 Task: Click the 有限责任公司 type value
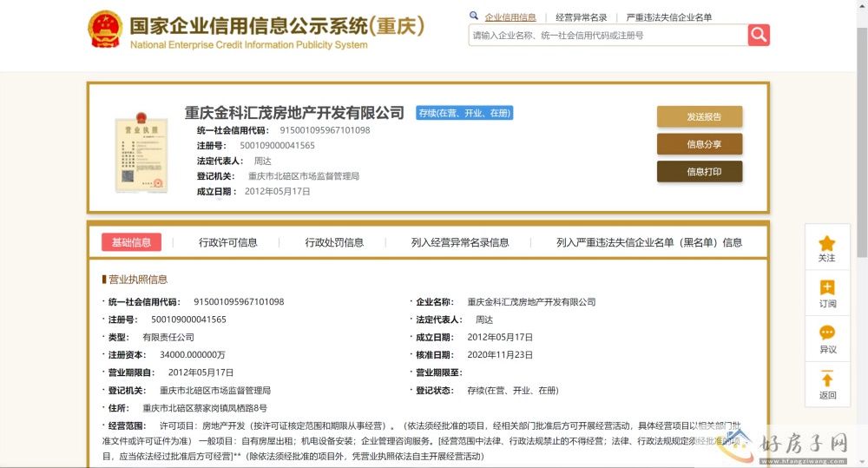coord(168,337)
